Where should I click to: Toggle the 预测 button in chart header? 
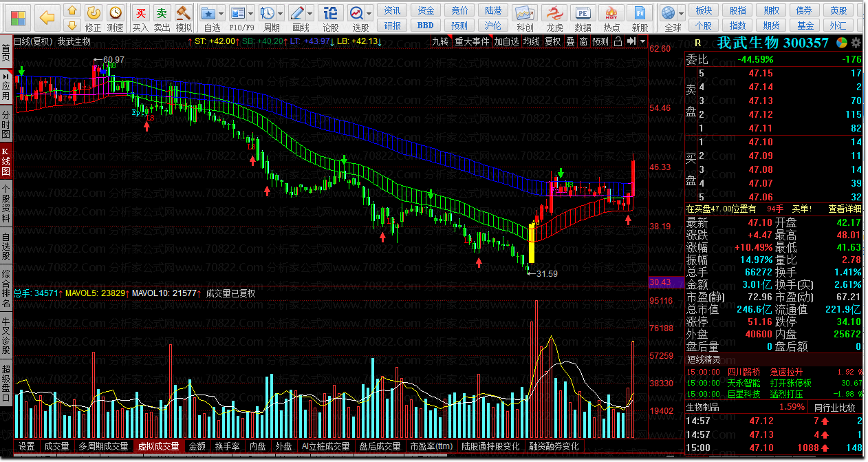600,41
